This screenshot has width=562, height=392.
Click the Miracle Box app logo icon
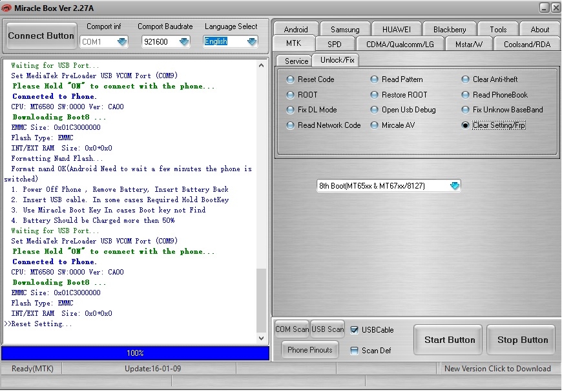pos(6,8)
